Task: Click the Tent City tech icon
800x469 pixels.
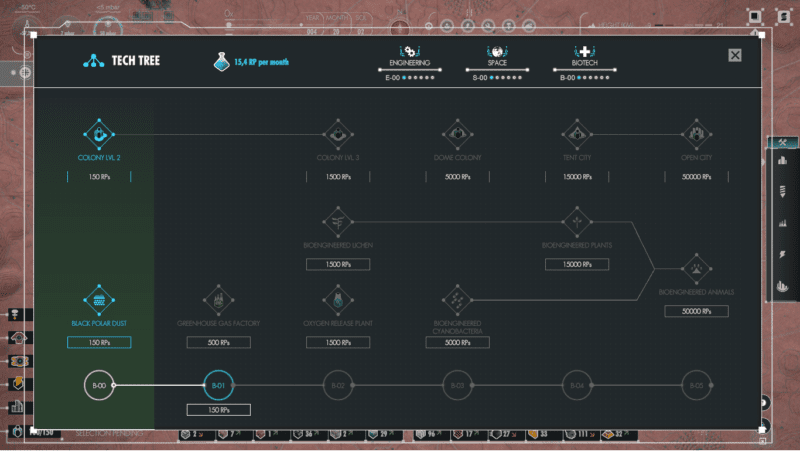Action: [x=577, y=133]
